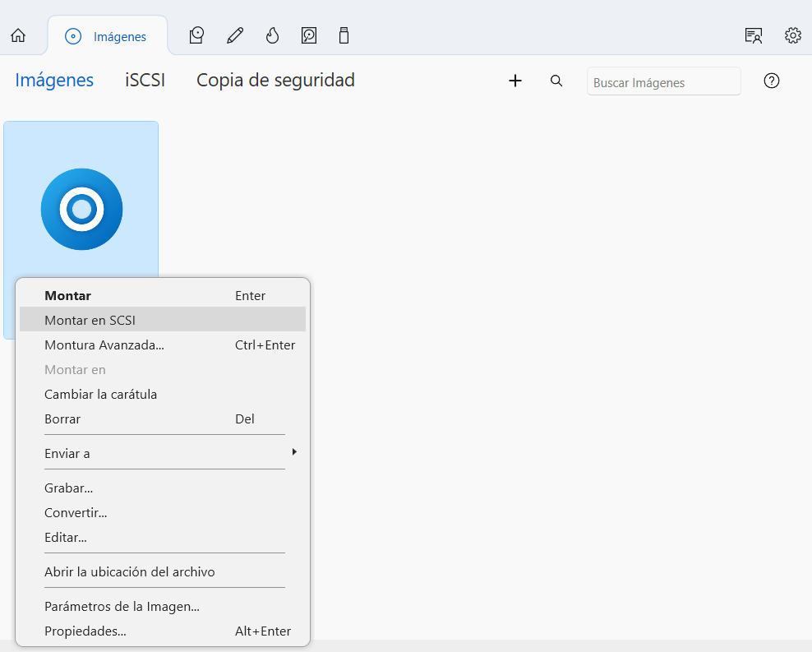Open the license account icon
The width and height of the screenshot is (812, 652).
(754, 35)
